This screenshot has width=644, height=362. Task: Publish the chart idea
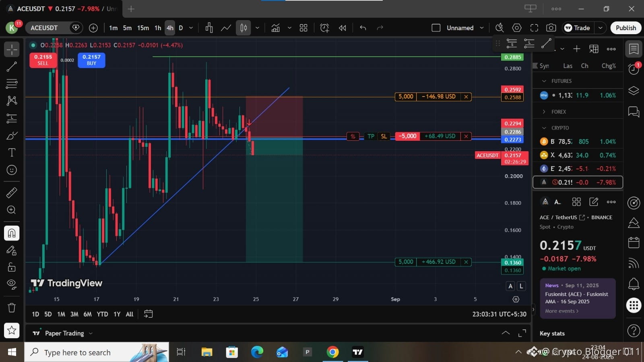(626, 28)
